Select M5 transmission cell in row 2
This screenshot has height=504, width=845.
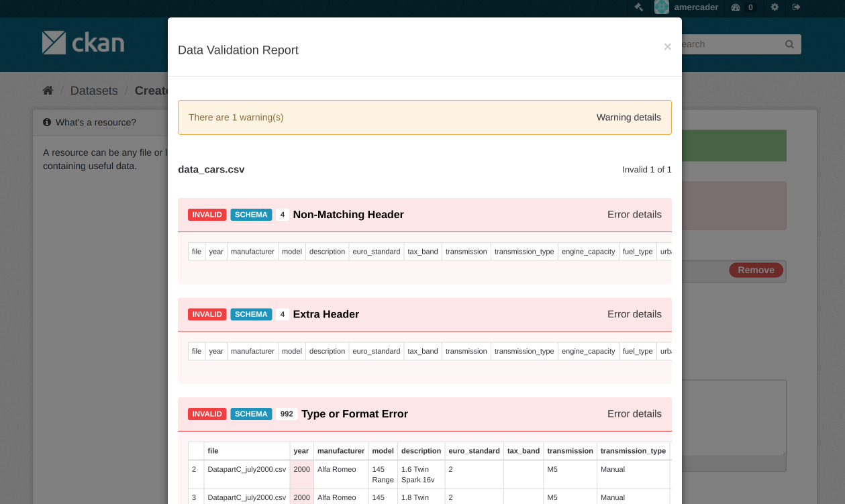pyautogui.click(x=570, y=474)
